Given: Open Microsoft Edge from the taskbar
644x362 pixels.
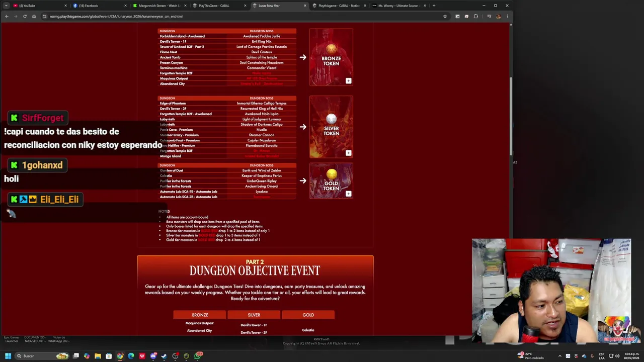Looking at the screenshot, I should tap(131, 356).
